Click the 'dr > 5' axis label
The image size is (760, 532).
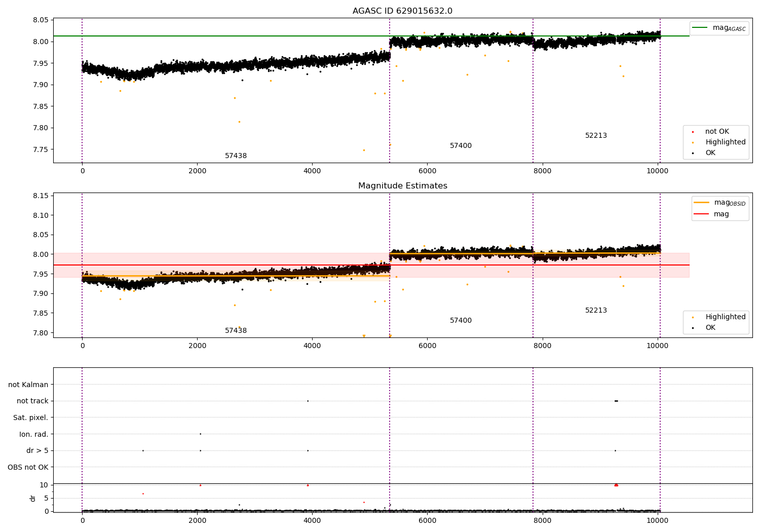point(37,451)
